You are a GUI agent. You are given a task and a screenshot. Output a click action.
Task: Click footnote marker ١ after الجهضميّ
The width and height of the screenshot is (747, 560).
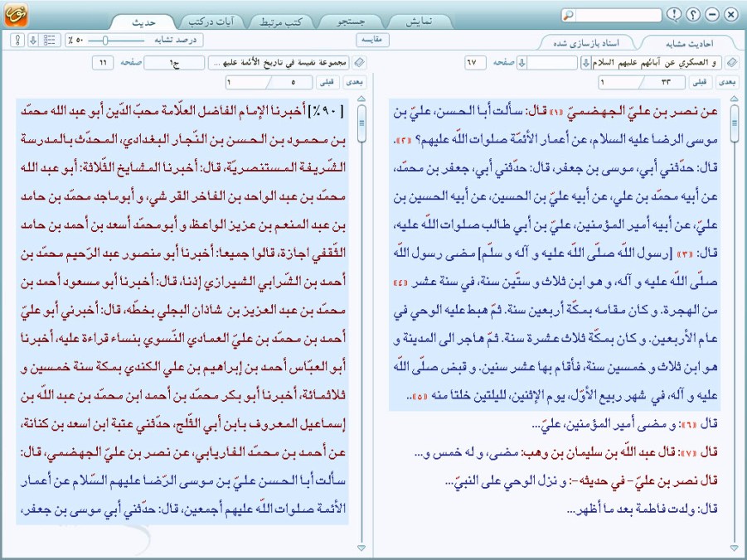point(556,112)
